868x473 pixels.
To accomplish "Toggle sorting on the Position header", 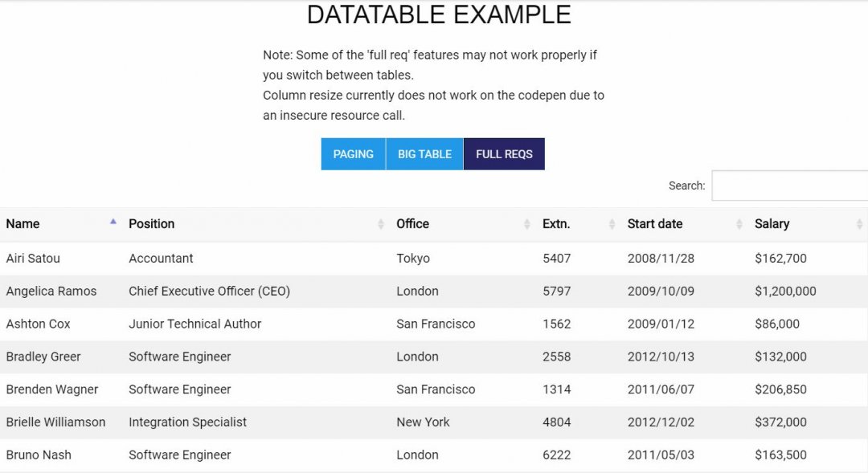I will [152, 224].
